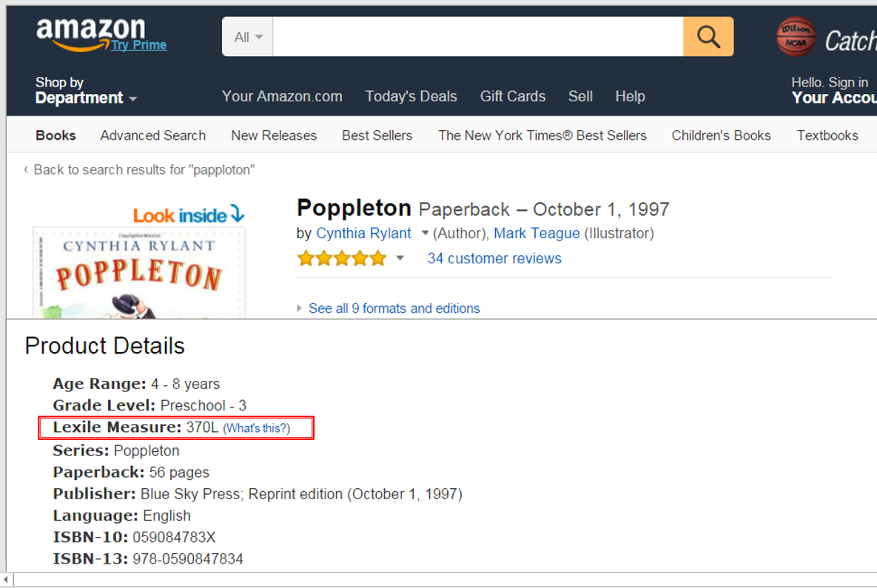Click the Amazon logo
Viewport: 877px width, 588px height.
tap(90, 33)
